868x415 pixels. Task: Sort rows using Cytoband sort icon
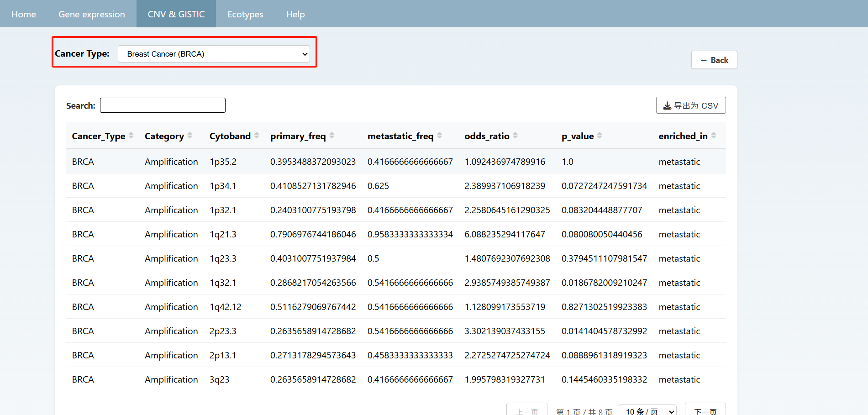[257, 136]
